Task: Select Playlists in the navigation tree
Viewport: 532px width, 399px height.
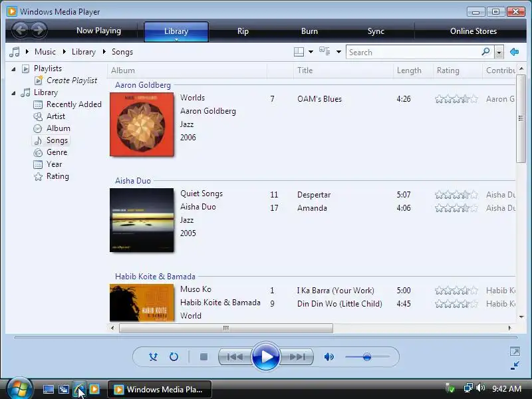Action: click(x=48, y=68)
